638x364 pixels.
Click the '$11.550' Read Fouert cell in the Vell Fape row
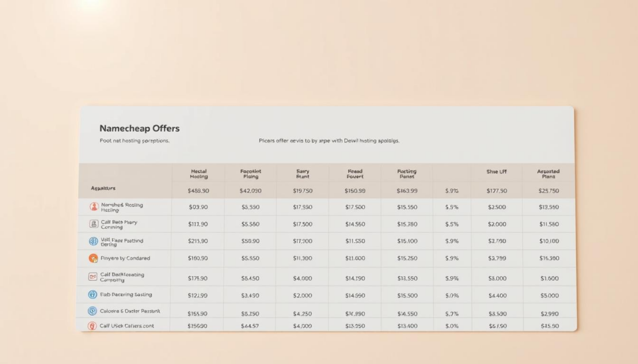tap(355, 241)
